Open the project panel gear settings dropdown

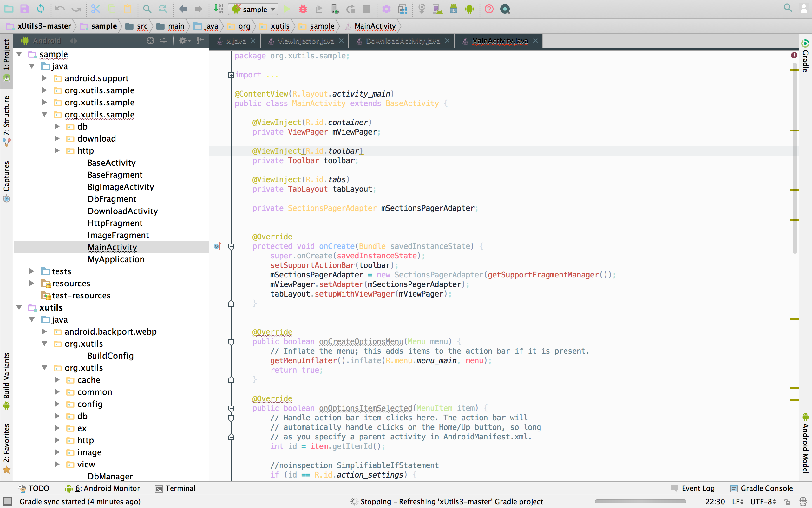pos(185,41)
